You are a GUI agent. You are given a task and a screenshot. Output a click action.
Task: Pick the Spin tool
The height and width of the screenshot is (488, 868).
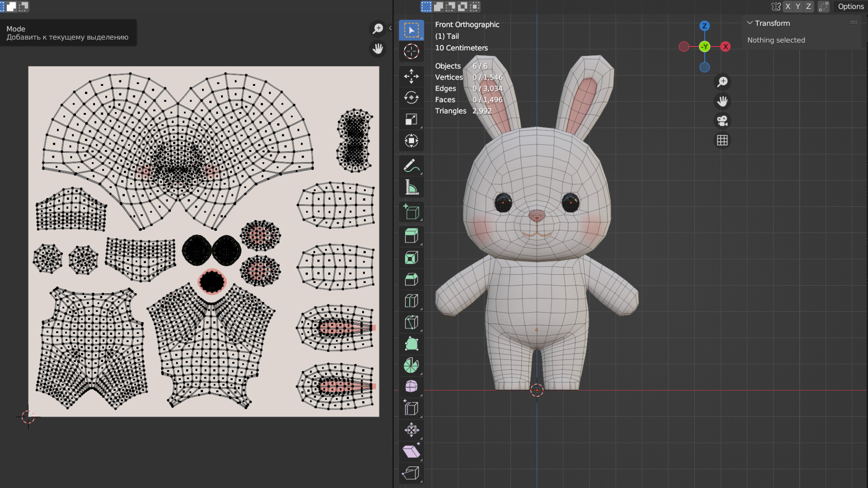(411, 366)
